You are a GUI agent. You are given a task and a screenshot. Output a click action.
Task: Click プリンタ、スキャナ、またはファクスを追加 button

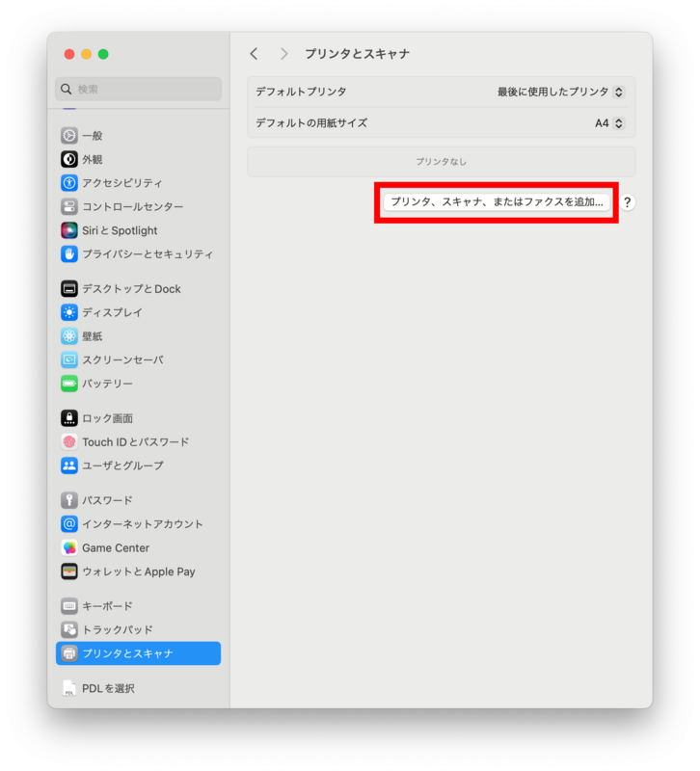click(497, 202)
